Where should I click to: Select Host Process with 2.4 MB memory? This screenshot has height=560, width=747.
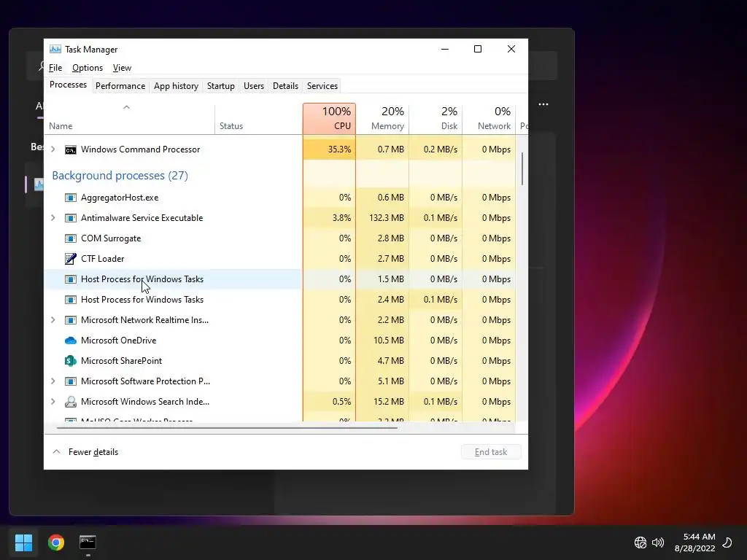[x=142, y=300]
